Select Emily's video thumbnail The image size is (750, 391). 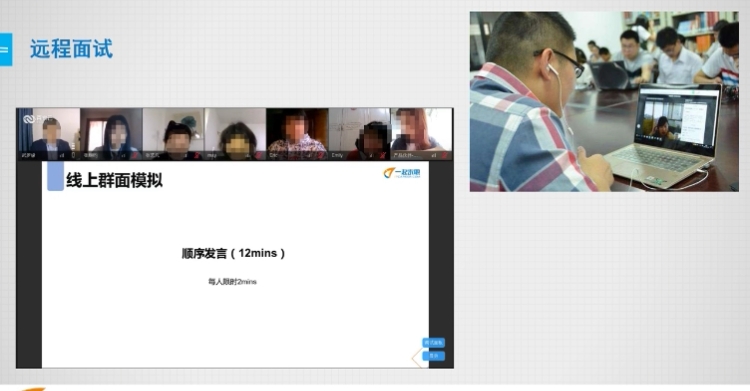click(359, 134)
